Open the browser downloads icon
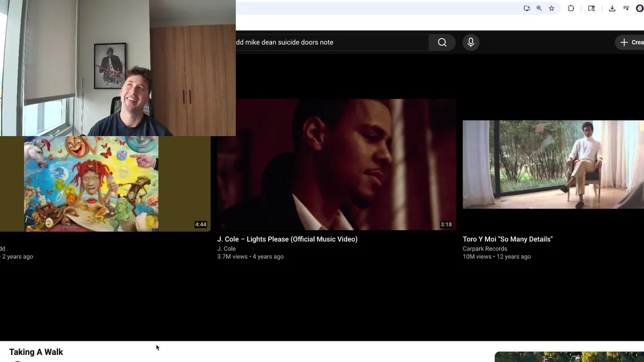The image size is (644, 362). pyautogui.click(x=612, y=8)
